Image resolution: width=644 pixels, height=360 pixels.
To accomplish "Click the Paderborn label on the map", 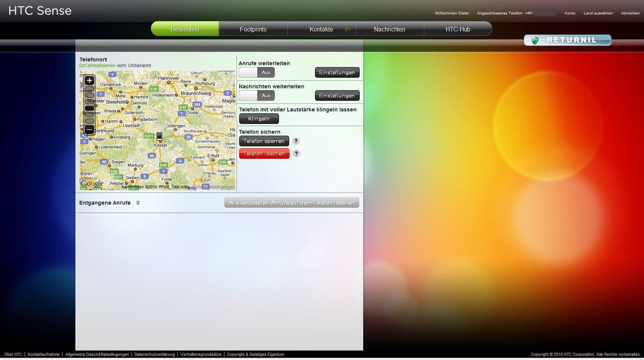I will [x=147, y=119].
